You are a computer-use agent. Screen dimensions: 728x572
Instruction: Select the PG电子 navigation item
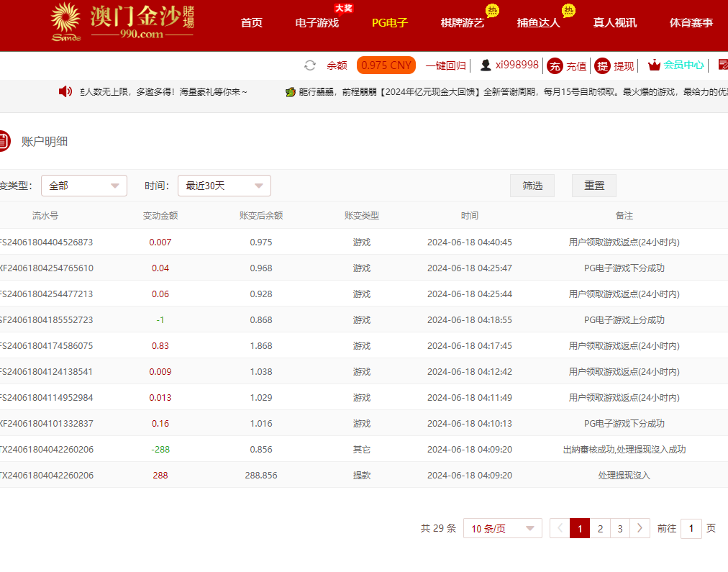(390, 23)
